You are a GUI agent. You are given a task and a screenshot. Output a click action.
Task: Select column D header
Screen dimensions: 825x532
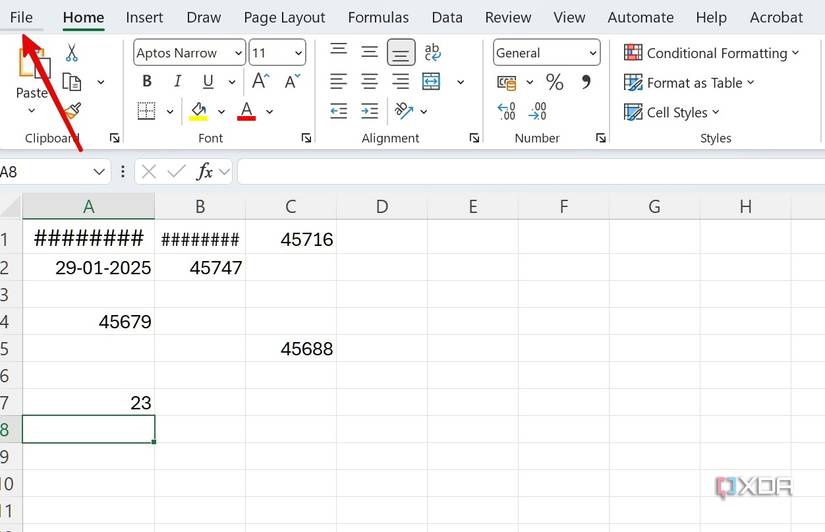382,206
